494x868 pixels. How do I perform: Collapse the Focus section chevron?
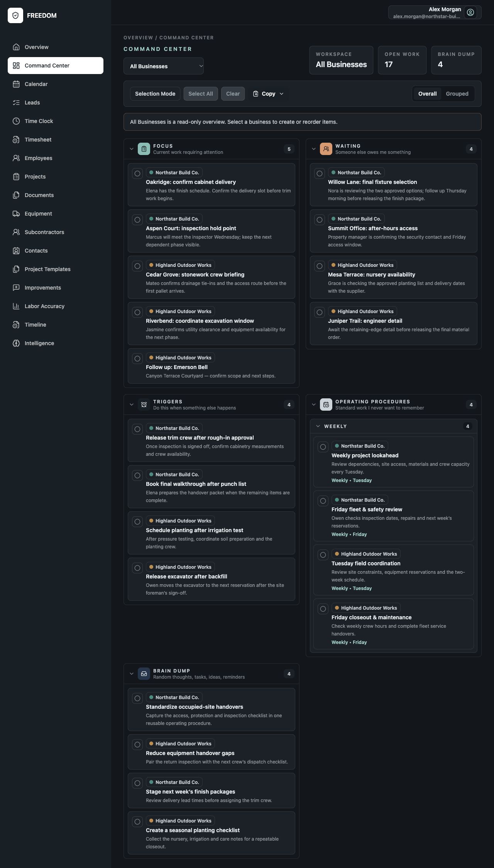tap(132, 149)
